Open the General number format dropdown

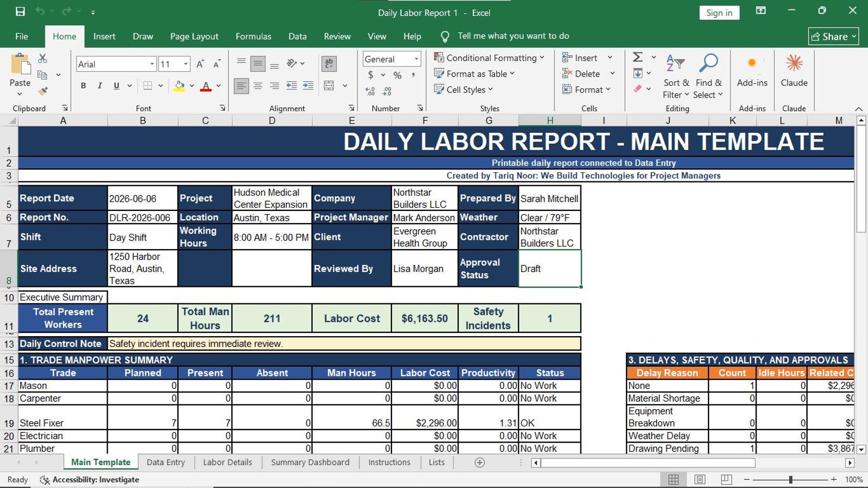tap(416, 58)
